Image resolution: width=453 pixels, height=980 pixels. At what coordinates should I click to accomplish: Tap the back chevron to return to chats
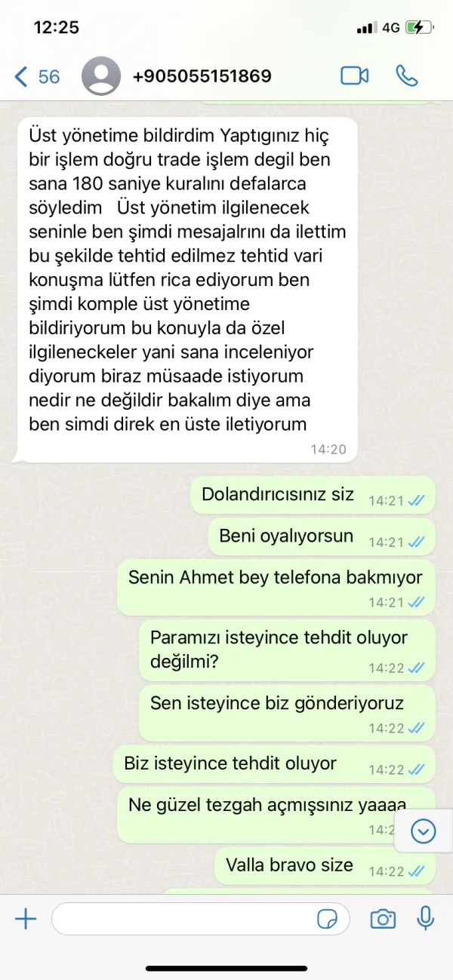(21, 76)
